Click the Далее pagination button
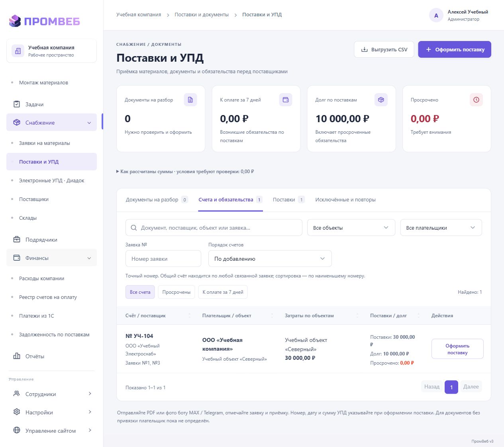504x447 pixels. pyautogui.click(x=471, y=386)
